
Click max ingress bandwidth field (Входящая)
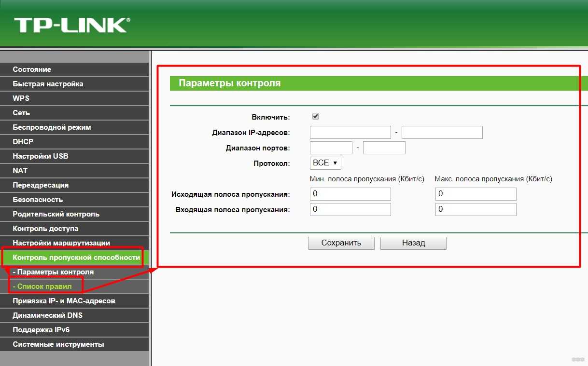pos(476,209)
